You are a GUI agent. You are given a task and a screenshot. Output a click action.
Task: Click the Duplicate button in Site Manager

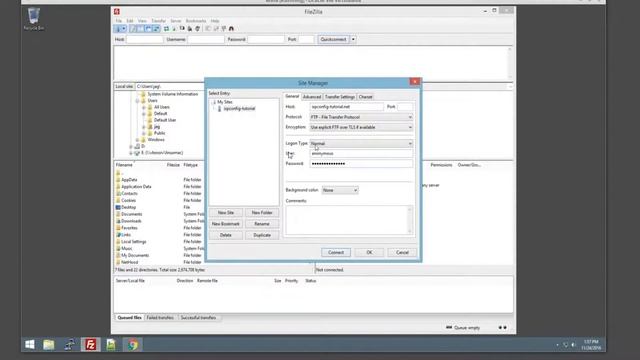click(262, 236)
